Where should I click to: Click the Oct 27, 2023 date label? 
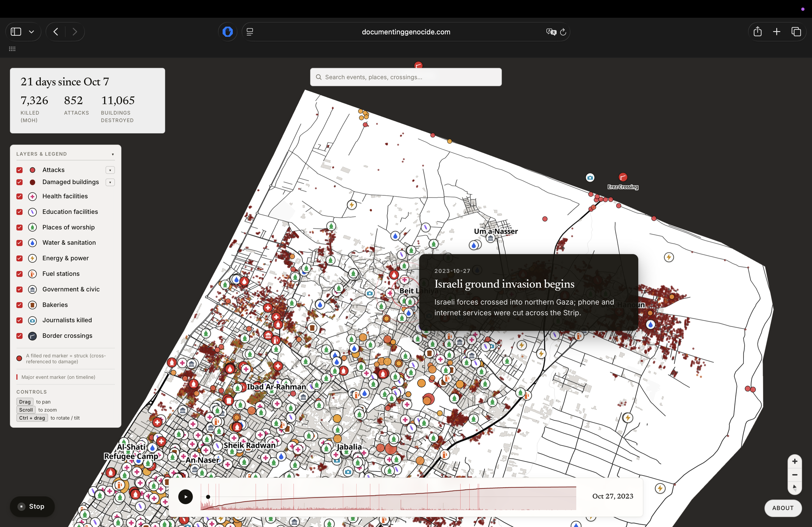tap(613, 496)
